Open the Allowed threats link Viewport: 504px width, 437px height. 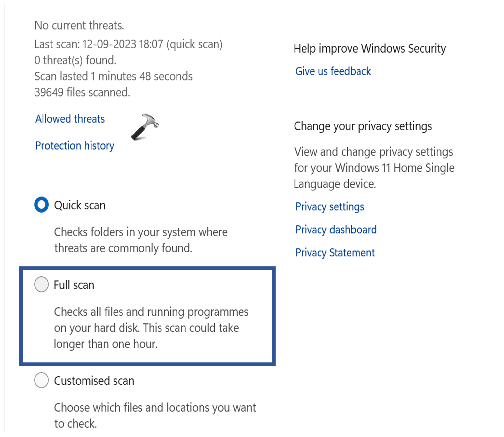click(x=70, y=119)
